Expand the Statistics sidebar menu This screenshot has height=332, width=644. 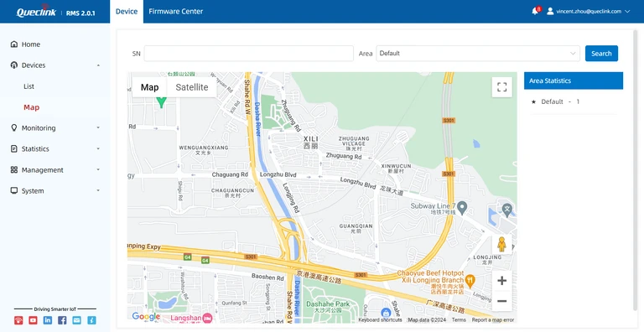(x=55, y=148)
